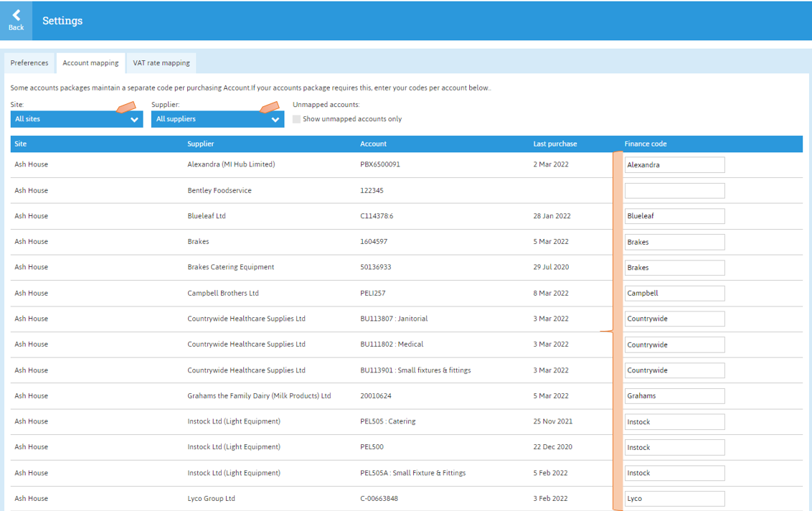Select account PELI257
Screen dimensions: 812x511
tap(373, 293)
